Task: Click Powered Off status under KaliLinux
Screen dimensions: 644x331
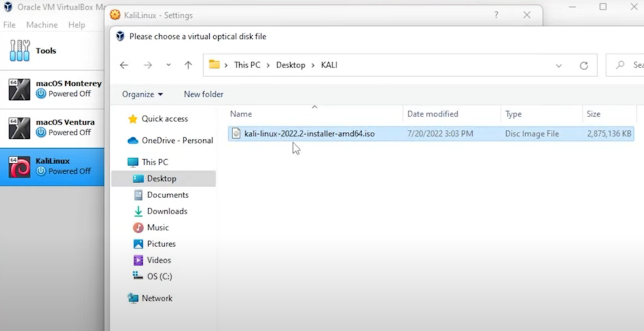Action: pos(70,171)
